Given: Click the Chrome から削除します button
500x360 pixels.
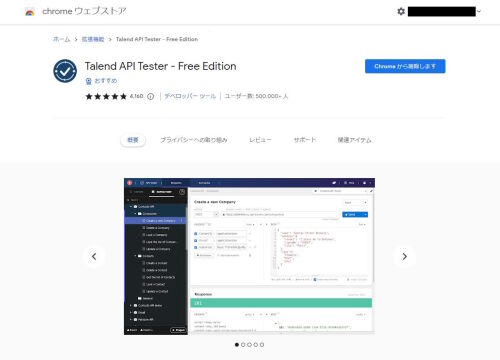Looking at the screenshot, I should point(405,66).
